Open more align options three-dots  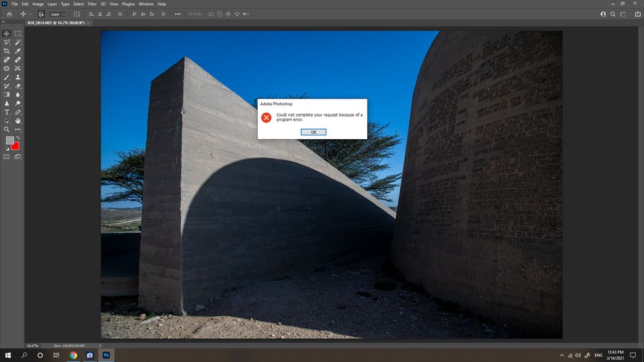177,14
